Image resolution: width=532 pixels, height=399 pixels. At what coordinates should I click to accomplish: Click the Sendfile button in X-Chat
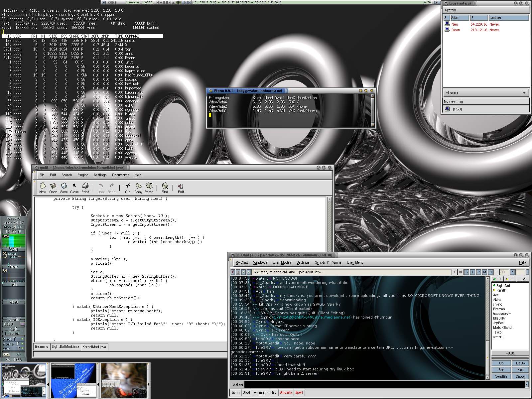pyautogui.click(x=501, y=377)
